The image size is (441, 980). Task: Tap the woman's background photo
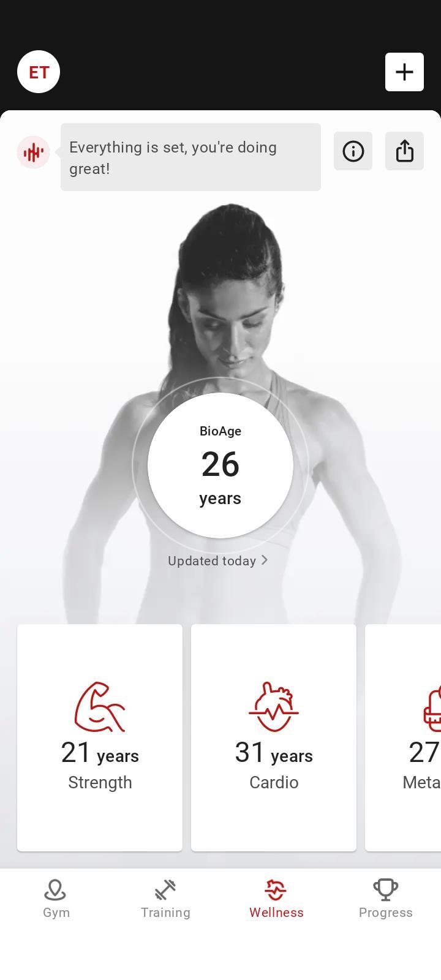click(x=233, y=294)
